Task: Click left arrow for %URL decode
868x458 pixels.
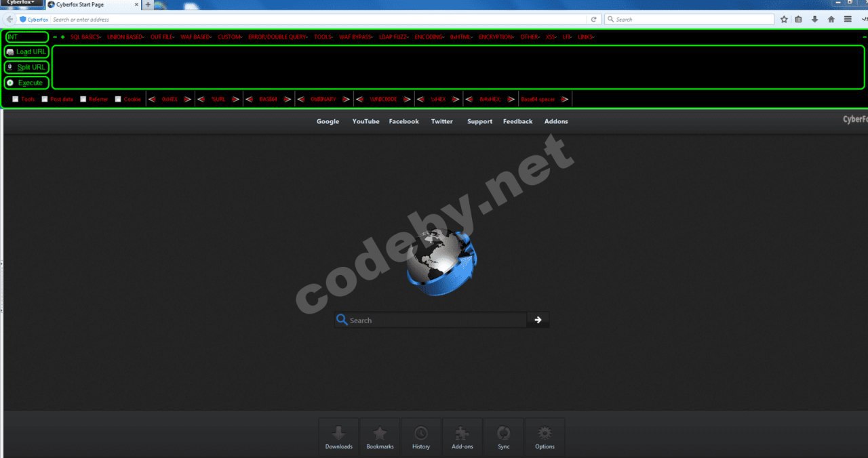Action: [x=201, y=99]
